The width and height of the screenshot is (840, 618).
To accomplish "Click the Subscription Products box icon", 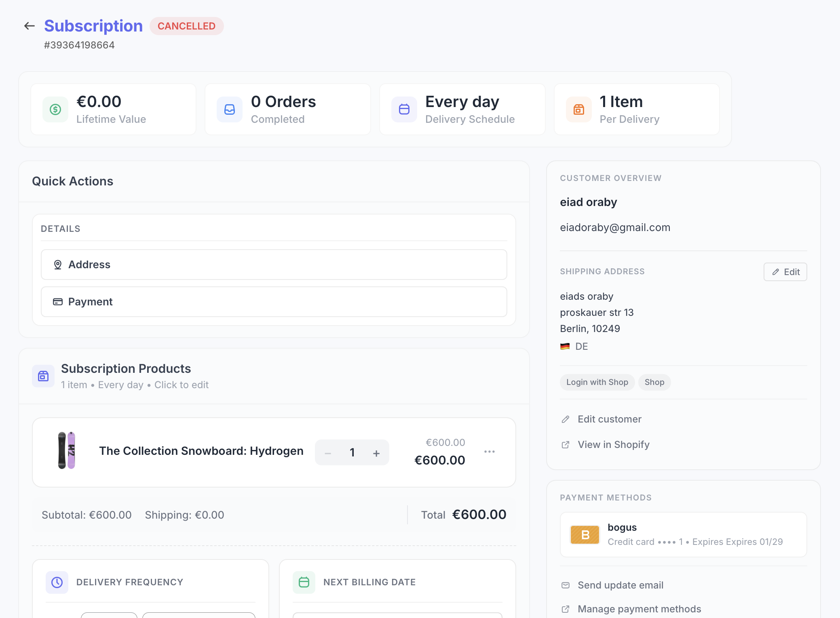I will (x=43, y=376).
